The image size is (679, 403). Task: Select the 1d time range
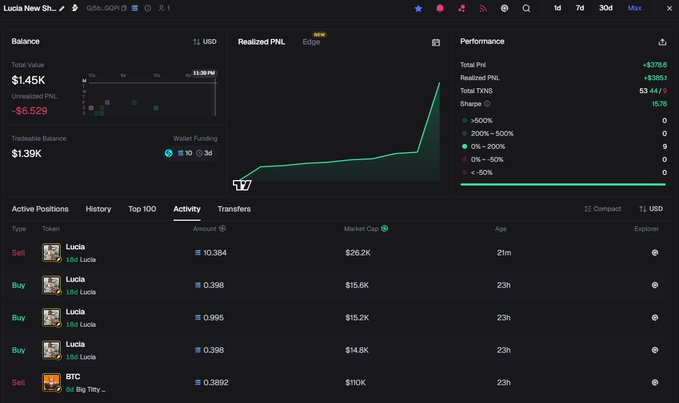pos(557,8)
